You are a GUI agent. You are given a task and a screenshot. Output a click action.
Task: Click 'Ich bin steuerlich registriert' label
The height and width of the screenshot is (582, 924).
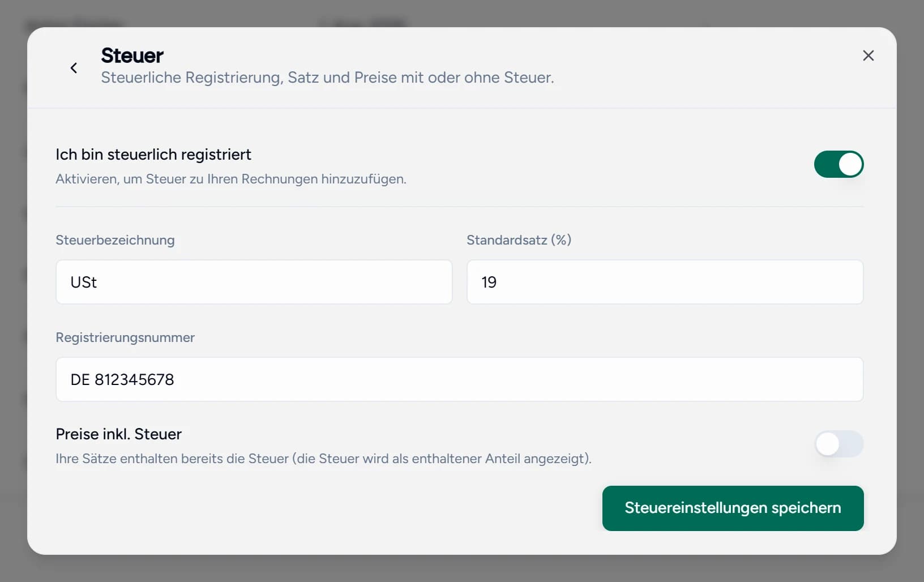(x=153, y=155)
